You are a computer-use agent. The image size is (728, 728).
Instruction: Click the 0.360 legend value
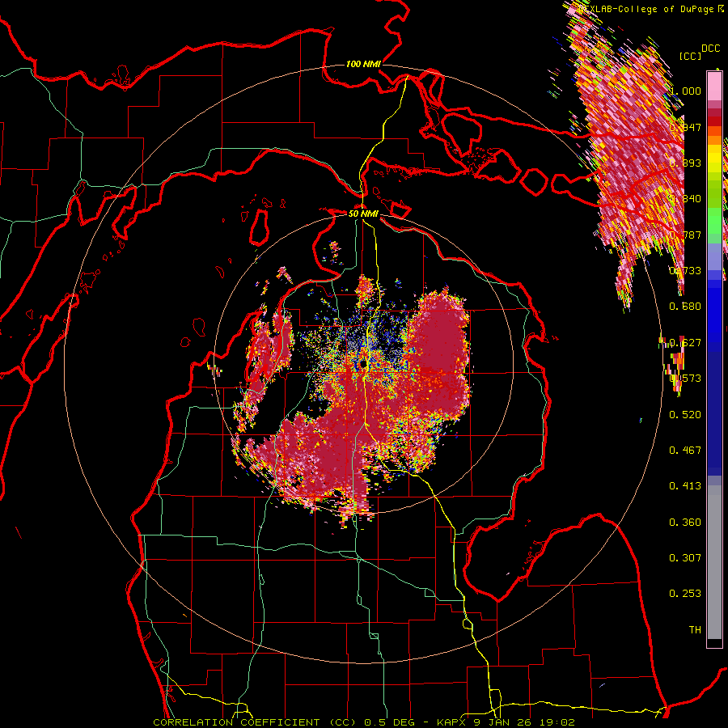click(685, 523)
